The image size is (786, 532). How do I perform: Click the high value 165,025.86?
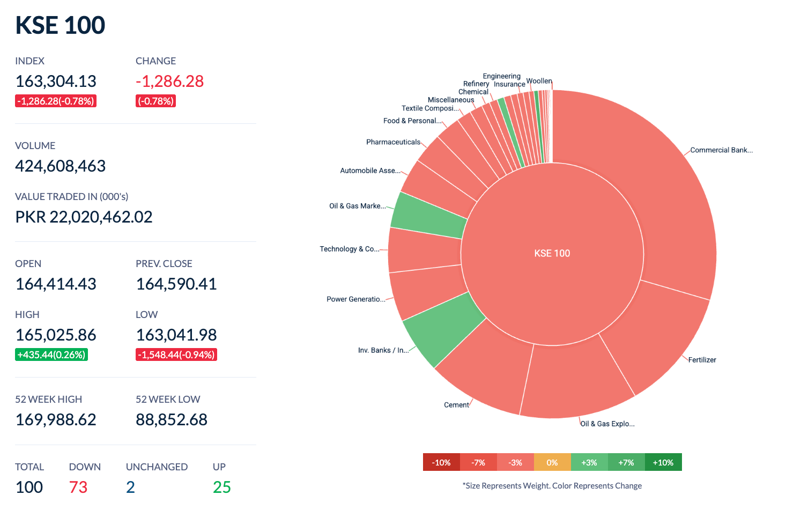[56, 335]
